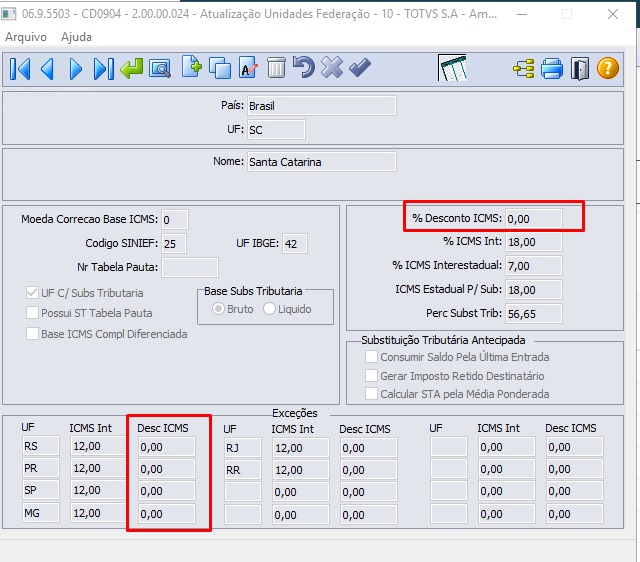
Task: Enable Possui ST Tabela Pauta checkbox
Action: pyautogui.click(x=32, y=313)
